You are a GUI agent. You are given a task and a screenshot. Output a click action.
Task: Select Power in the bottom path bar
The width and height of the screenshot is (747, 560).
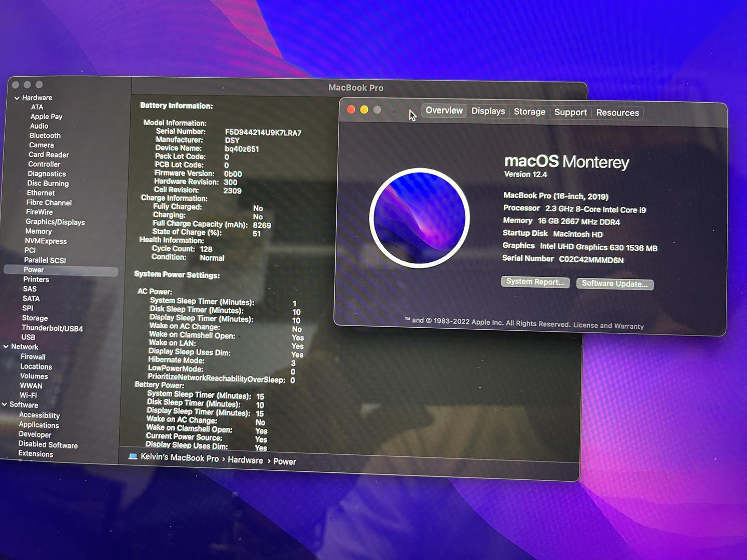click(284, 461)
